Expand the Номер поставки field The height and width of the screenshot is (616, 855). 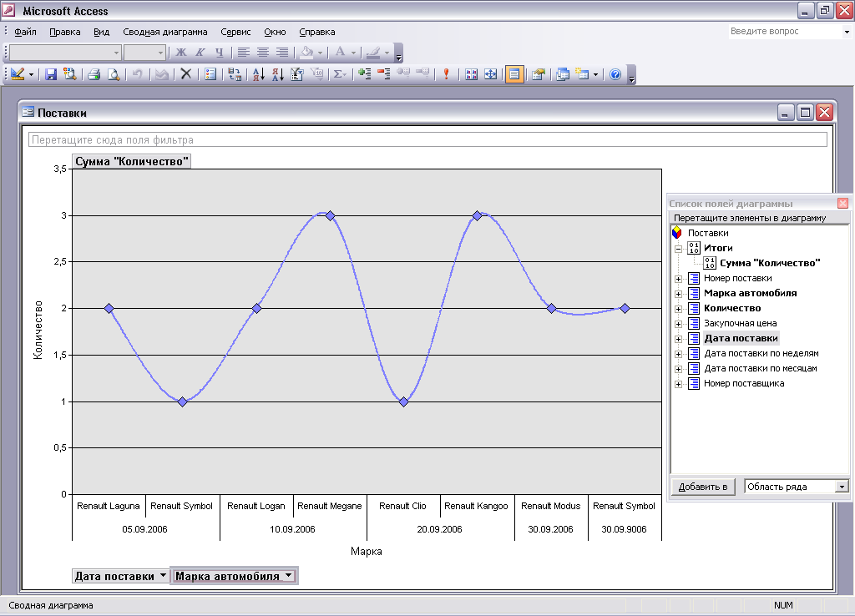pos(678,279)
